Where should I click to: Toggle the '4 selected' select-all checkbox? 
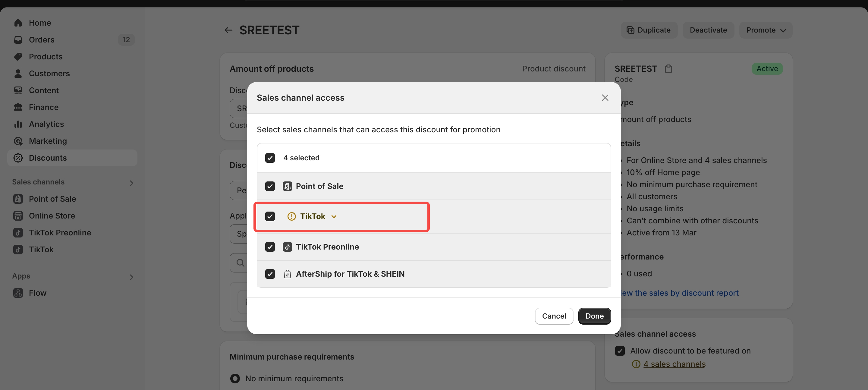click(x=270, y=158)
